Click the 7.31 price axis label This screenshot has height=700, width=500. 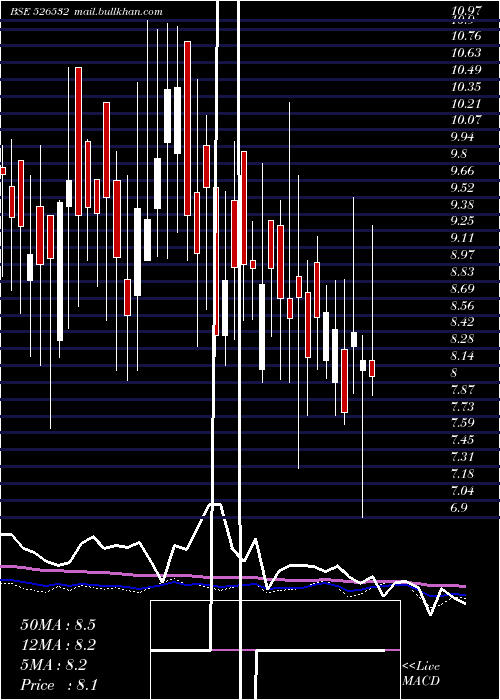(463, 457)
